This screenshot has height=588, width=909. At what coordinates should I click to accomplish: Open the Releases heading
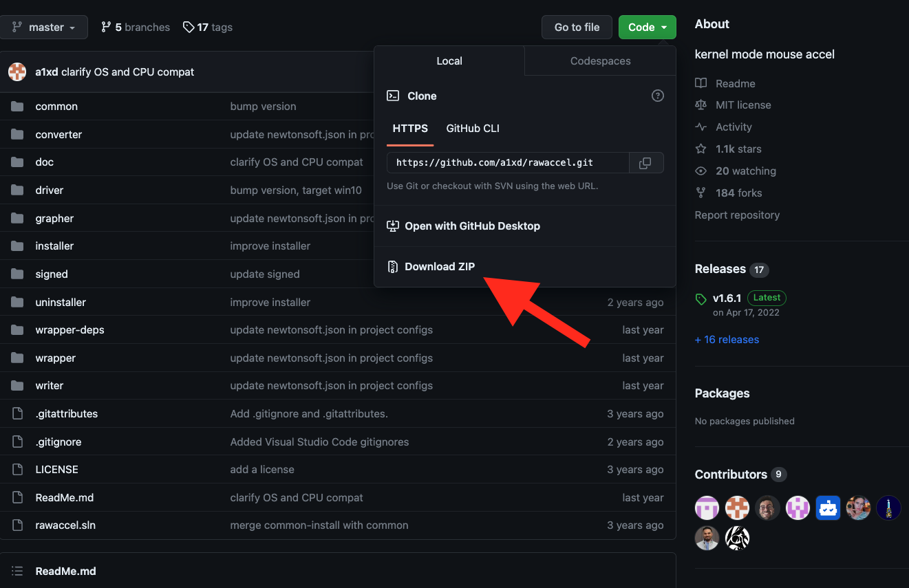(x=720, y=269)
